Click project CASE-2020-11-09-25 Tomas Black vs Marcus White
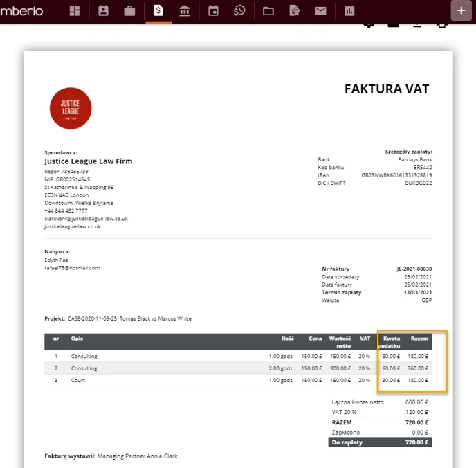 [129, 318]
